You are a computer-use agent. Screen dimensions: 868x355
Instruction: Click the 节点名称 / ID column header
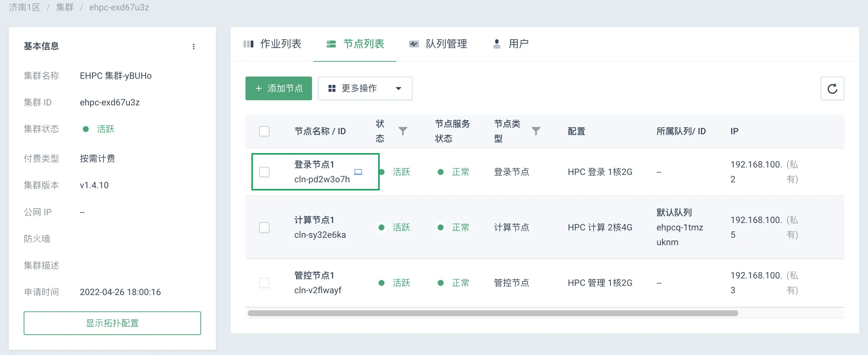pyautogui.click(x=320, y=131)
